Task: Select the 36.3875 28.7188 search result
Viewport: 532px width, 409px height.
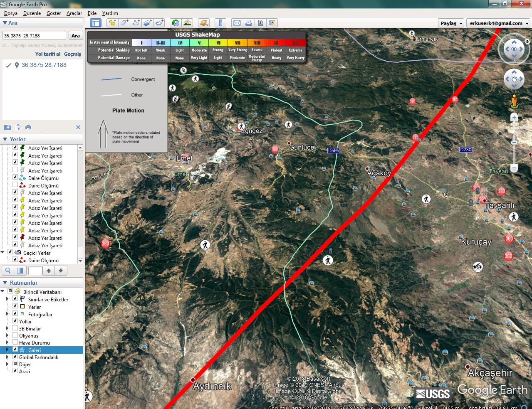Action: [44, 65]
